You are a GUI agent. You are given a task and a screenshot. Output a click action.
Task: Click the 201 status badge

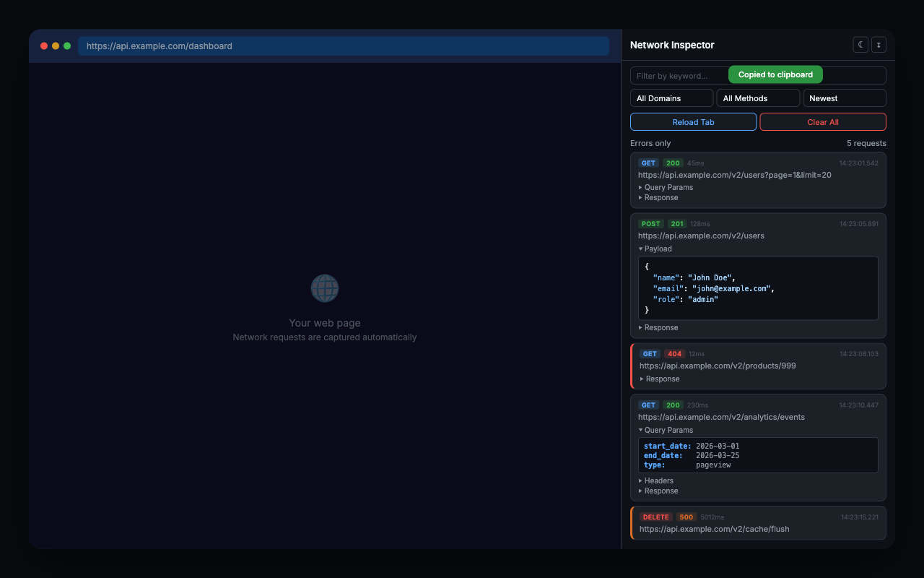point(676,224)
